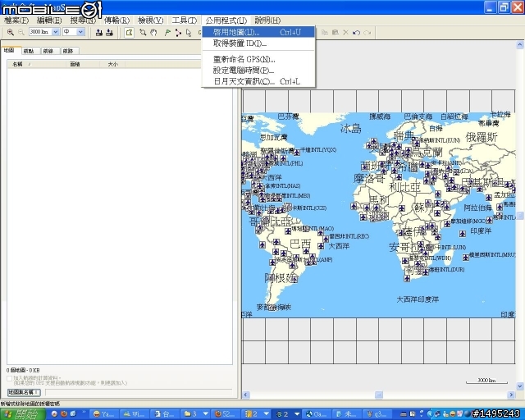Open the 3000 km zoom scale dropdown
The width and height of the screenshot is (525, 420).
point(56,32)
